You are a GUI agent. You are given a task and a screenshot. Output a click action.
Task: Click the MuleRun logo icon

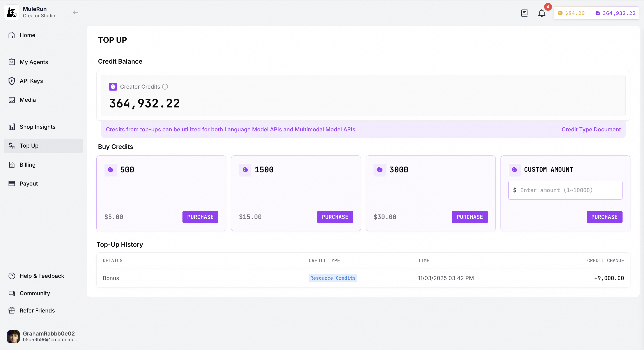pos(12,12)
